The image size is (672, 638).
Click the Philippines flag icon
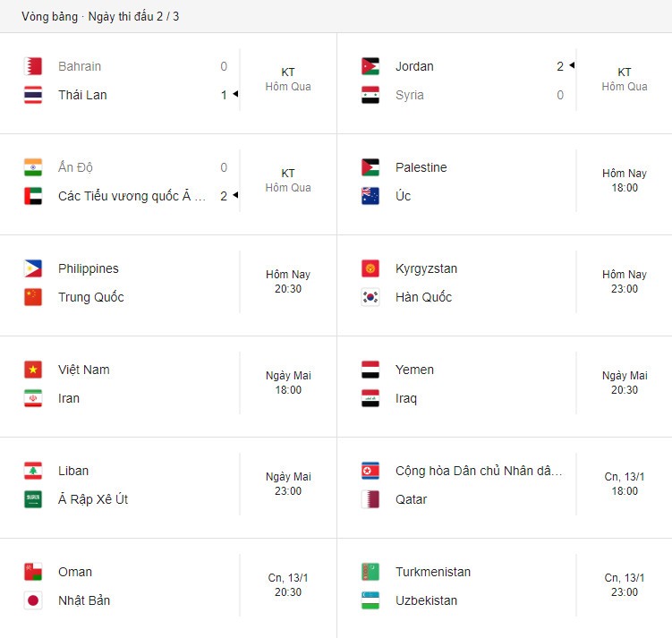tap(33, 268)
